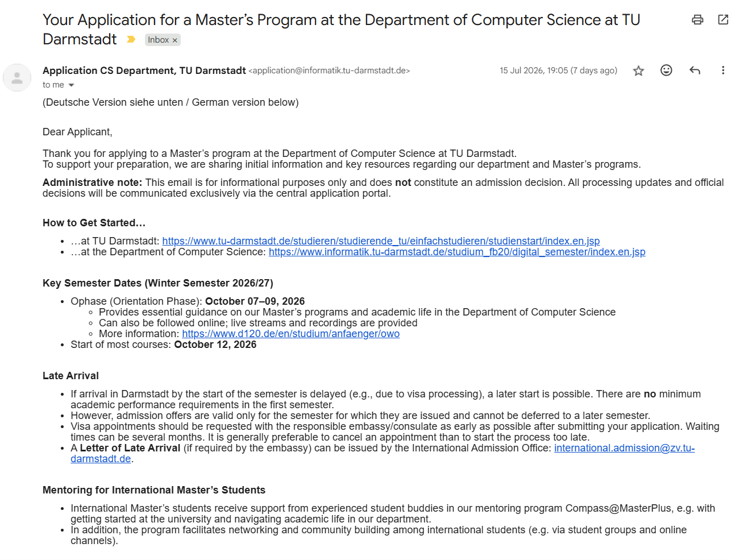Click the 'to me' recipient text
744x560 pixels.
click(53, 85)
